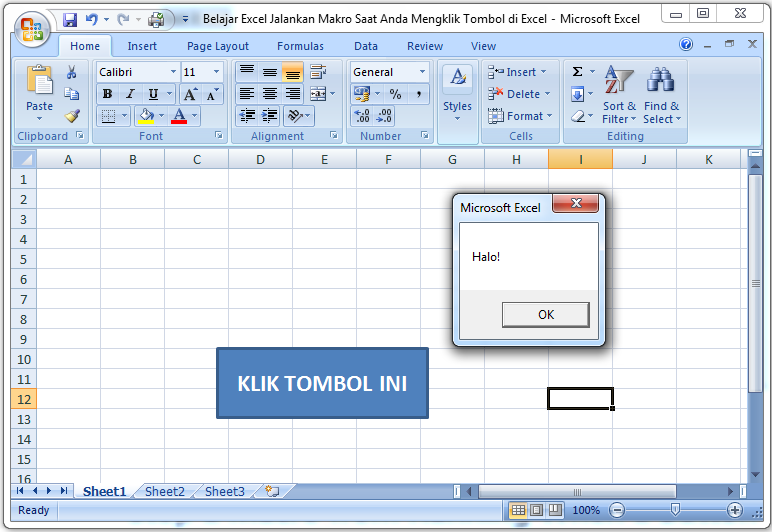This screenshot has width=772, height=532.
Task: Open the Accounting Number Format icon
Action: pyautogui.click(x=362, y=94)
